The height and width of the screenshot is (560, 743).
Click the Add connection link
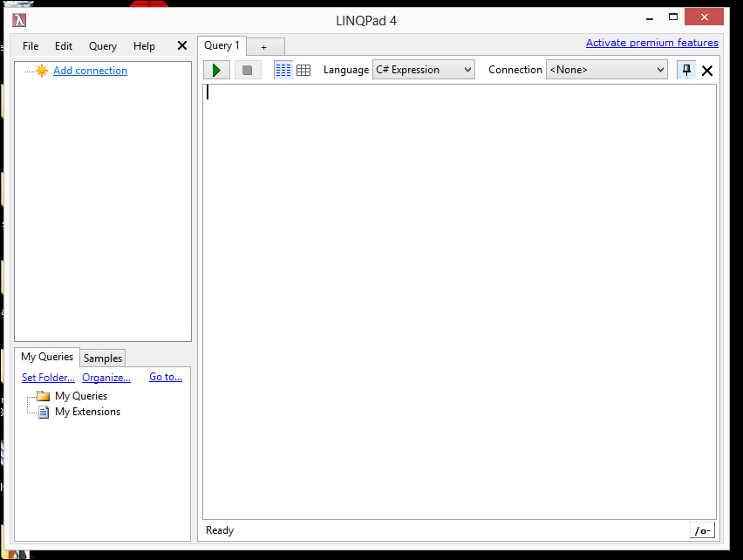[90, 71]
